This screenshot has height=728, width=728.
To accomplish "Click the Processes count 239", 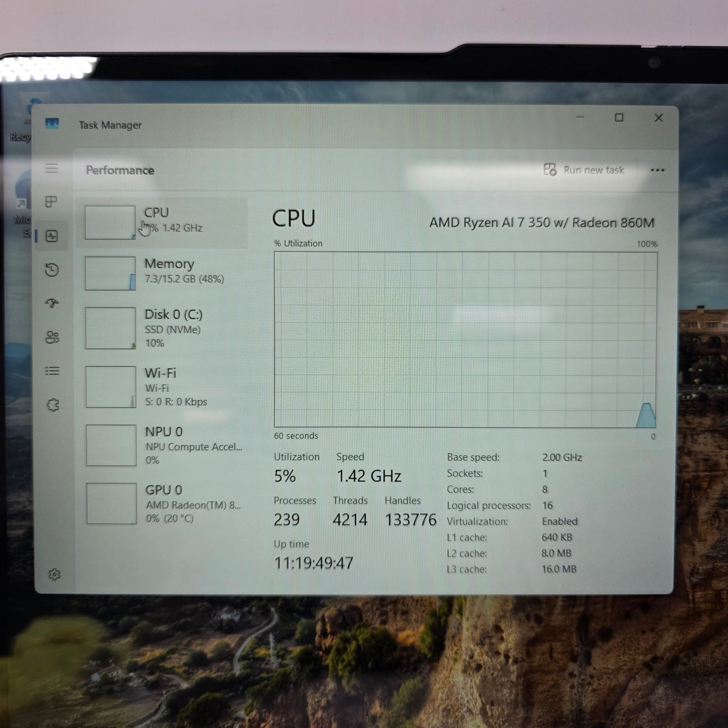I will (x=287, y=520).
